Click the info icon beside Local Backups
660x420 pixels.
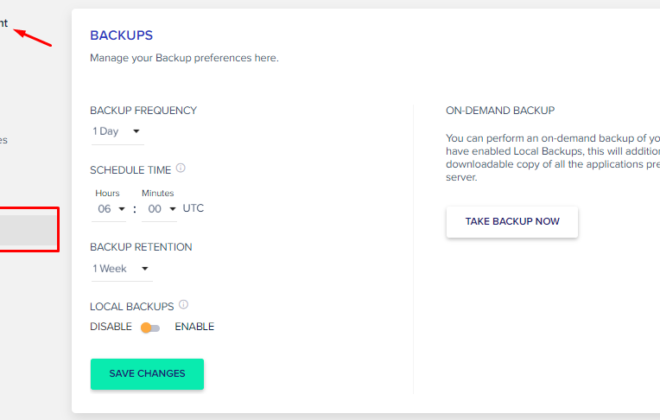pos(184,305)
